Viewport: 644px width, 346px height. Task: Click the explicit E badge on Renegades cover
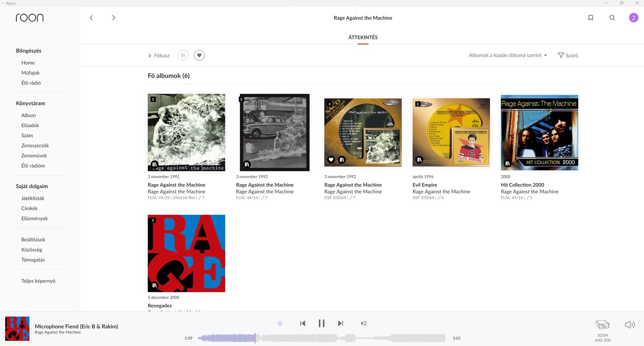tap(153, 220)
